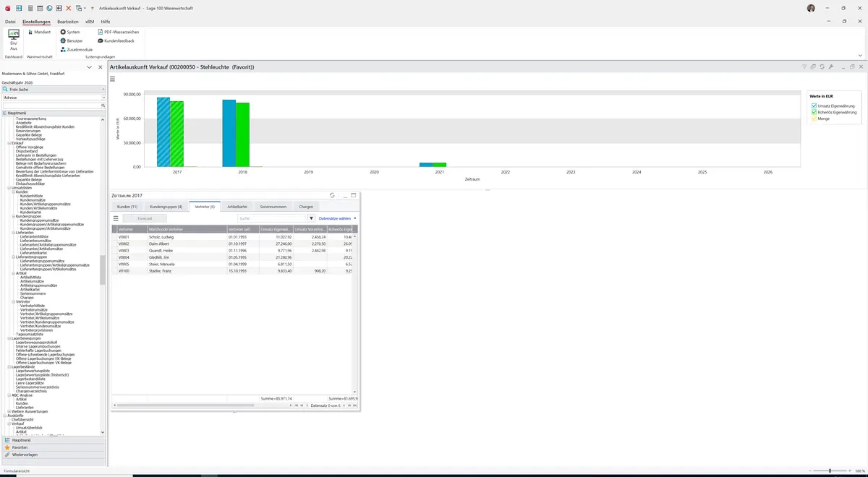Click the calculator icon in title toolbar

pyautogui.click(x=29, y=8)
